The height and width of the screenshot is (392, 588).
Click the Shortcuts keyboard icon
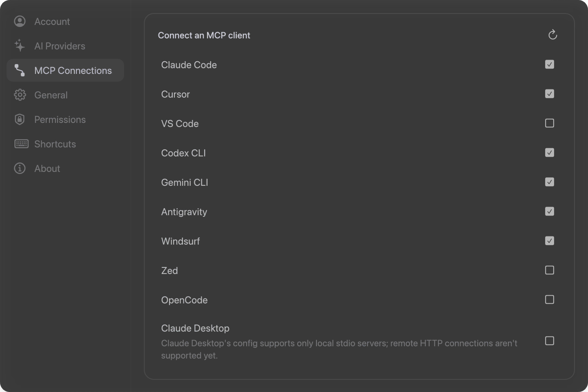click(x=21, y=144)
